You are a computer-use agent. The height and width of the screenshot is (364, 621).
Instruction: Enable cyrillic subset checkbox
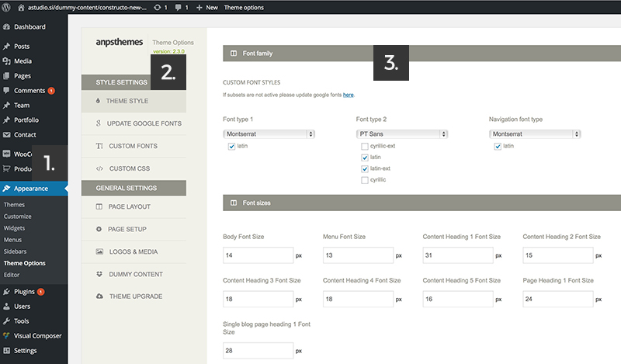(365, 180)
